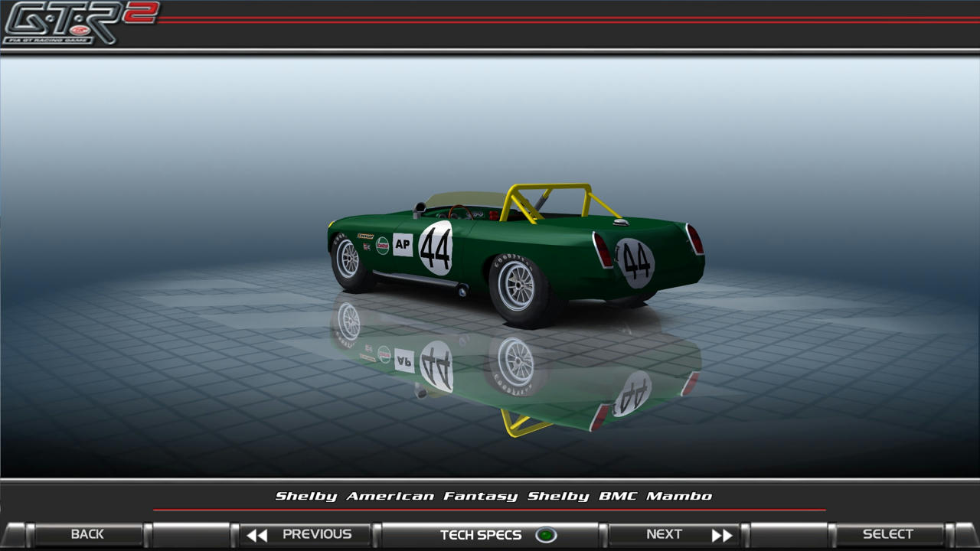Toggle the green Tech Specs indicator light
The image size is (980, 551).
(546, 535)
